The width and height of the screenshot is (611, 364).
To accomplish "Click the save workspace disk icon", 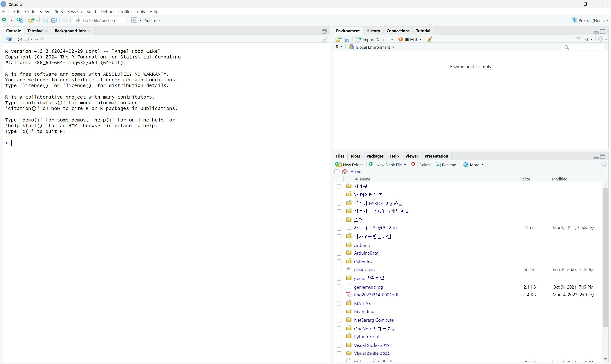I will click(347, 39).
